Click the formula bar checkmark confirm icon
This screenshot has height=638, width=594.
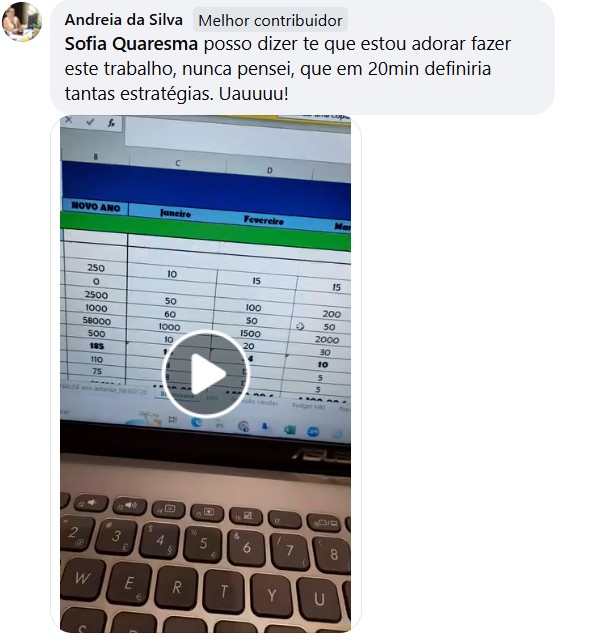point(90,121)
